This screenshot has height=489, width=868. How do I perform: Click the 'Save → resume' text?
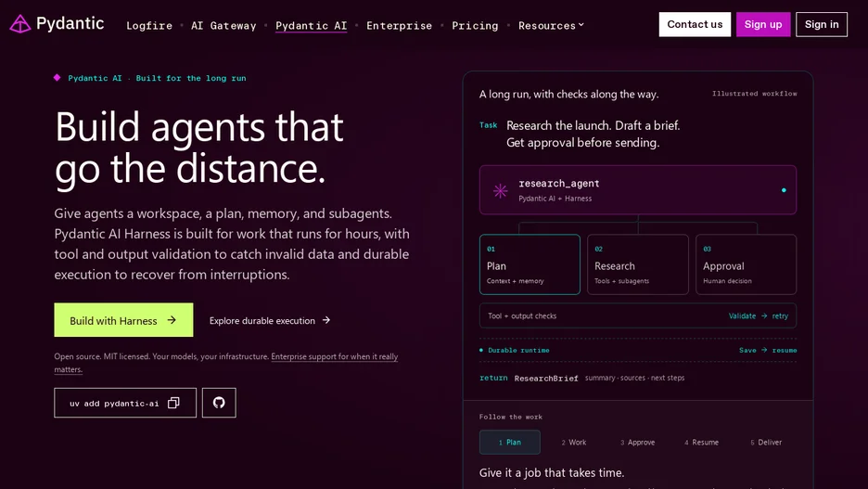[x=768, y=350]
